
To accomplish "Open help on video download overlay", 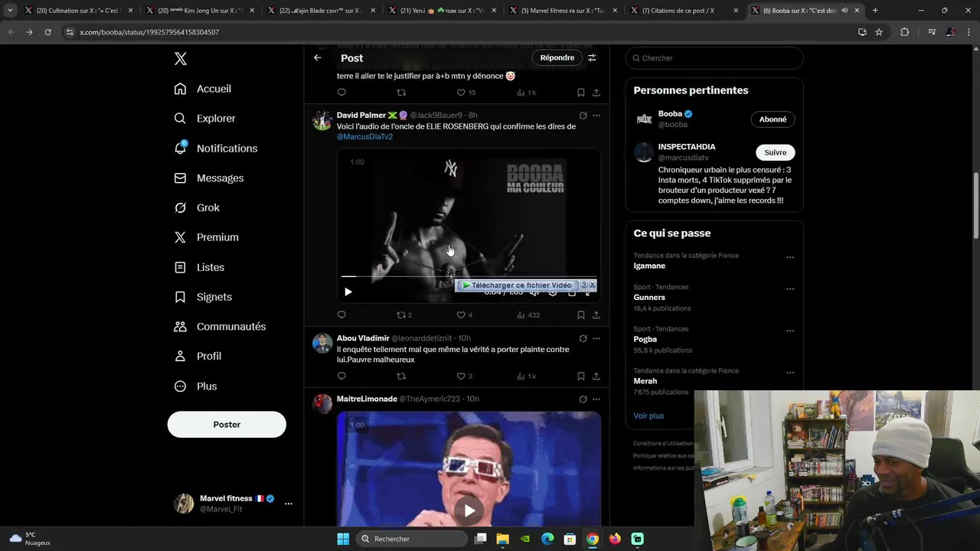I will (x=583, y=285).
